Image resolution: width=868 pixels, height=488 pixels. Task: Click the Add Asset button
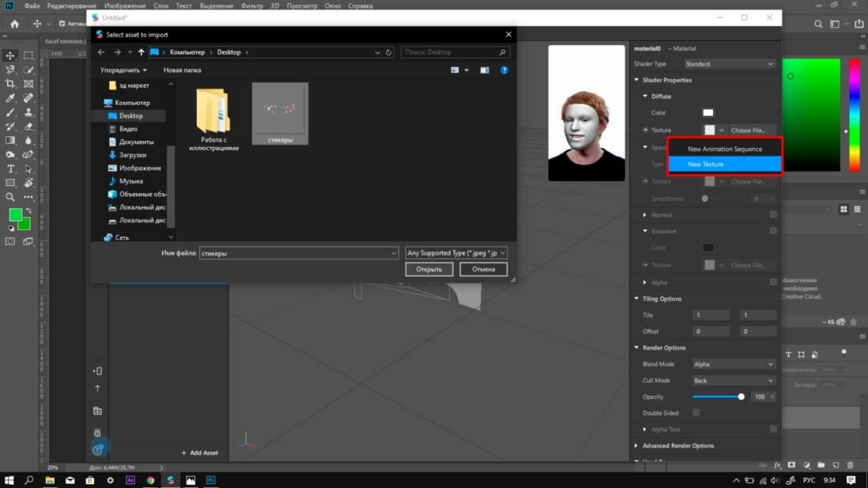click(x=199, y=453)
